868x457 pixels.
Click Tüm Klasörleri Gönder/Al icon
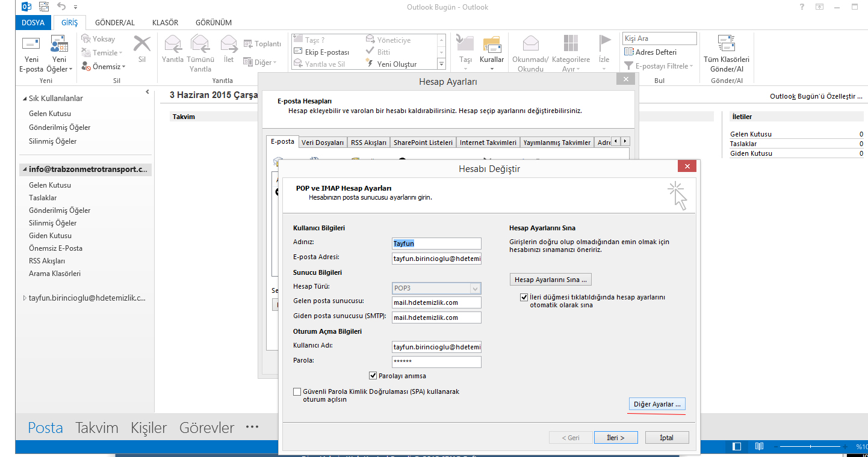(727, 44)
